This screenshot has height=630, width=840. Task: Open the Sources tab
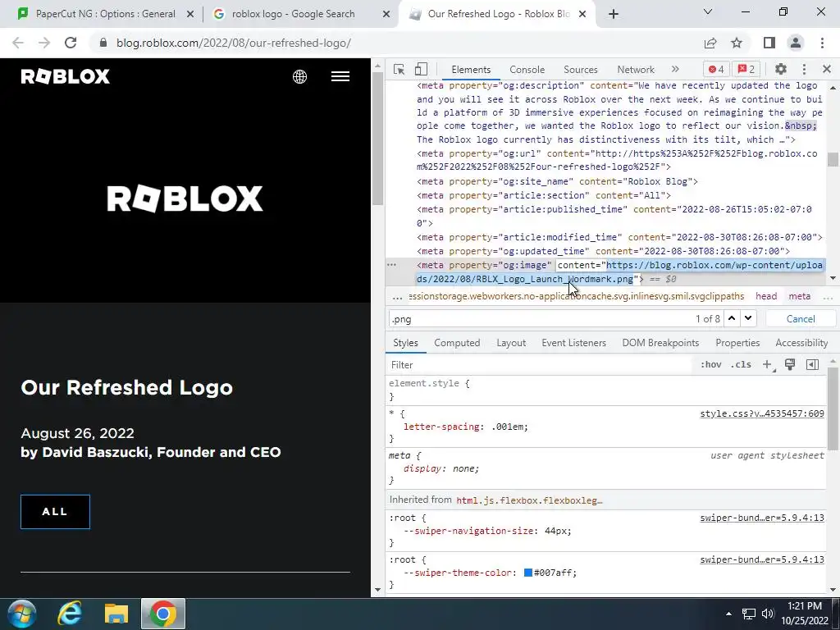[x=580, y=70]
